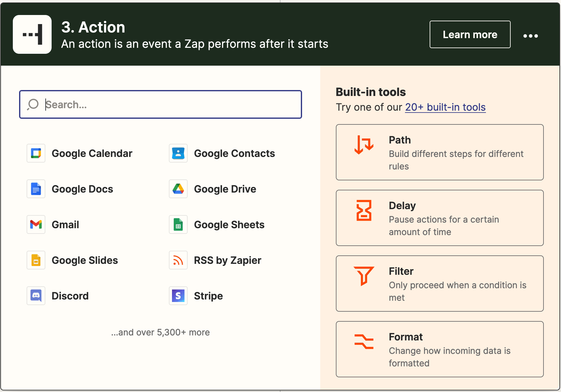Choose the Google Slides icon
Screen dimensions: 561x392
pos(36,260)
